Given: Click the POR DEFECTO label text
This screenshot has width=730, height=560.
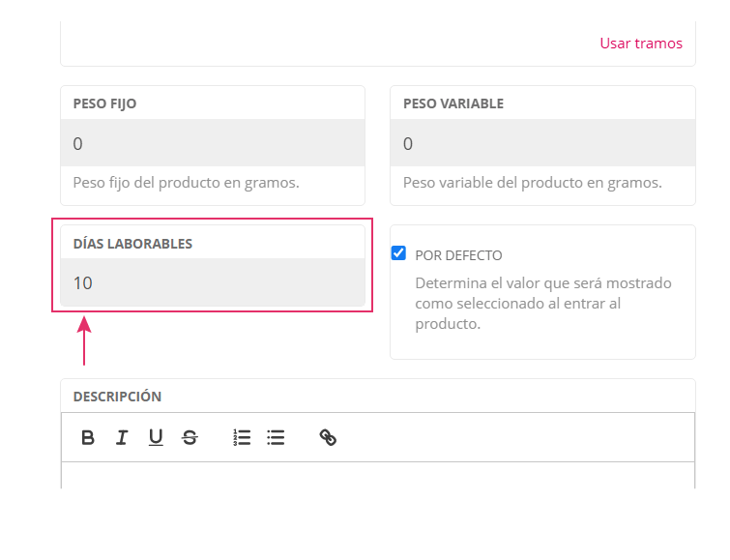Looking at the screenshot, I should coord(458,255).
